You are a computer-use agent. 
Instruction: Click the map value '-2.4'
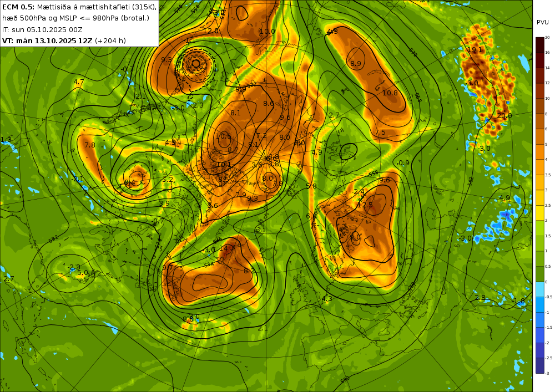(358, 192)
